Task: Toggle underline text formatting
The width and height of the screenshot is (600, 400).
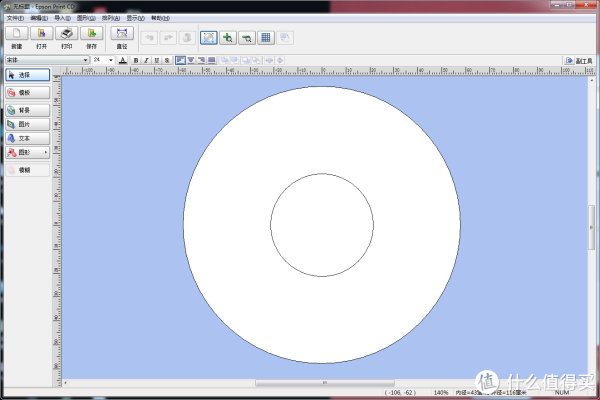Action: (156, 60)
